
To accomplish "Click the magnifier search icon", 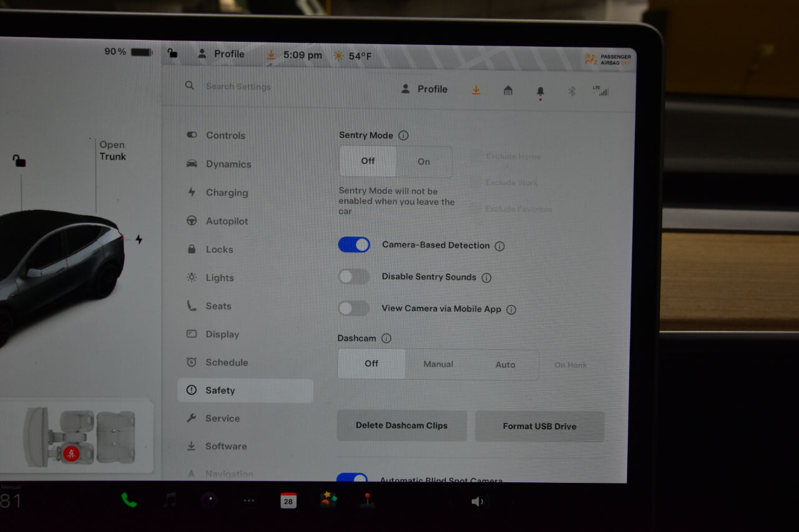I will click(190, 86).
